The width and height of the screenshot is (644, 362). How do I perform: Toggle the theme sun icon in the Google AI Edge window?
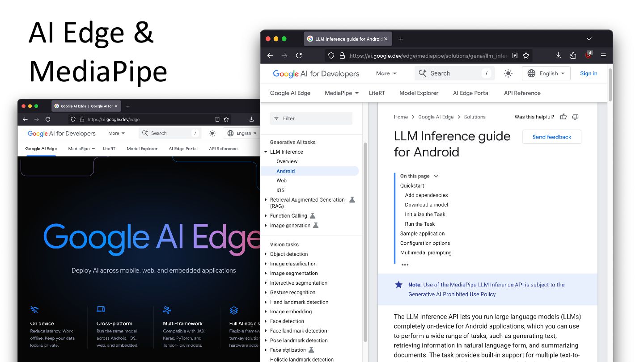[x=212, y=133]
